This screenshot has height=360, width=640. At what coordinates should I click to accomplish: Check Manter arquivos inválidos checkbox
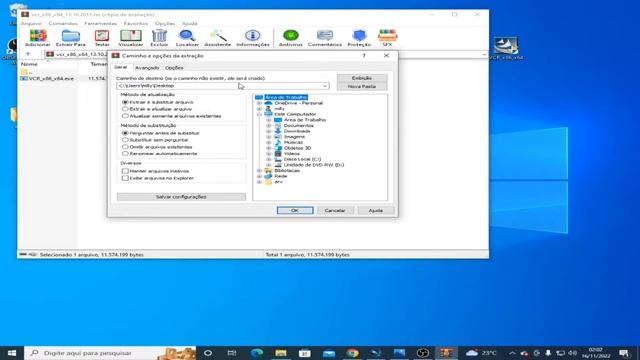(125, 171)
